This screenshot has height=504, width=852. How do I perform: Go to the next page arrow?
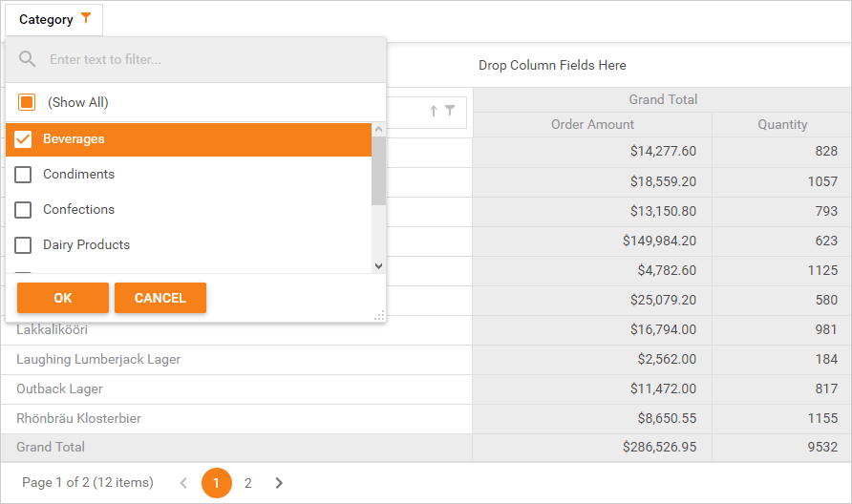click(279, 483)
